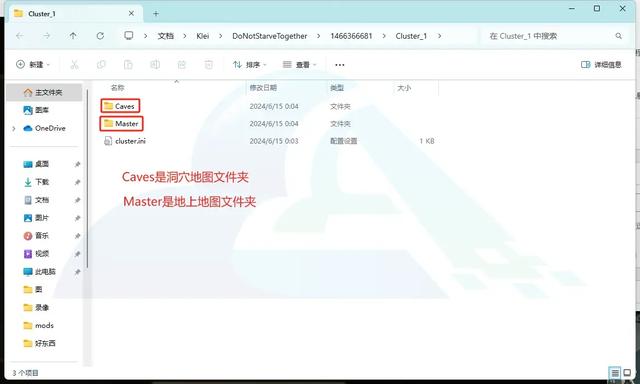Click Cluster_1 breadcrumb
This screenshot has width=640, height=384.
(x=411, y=36)
